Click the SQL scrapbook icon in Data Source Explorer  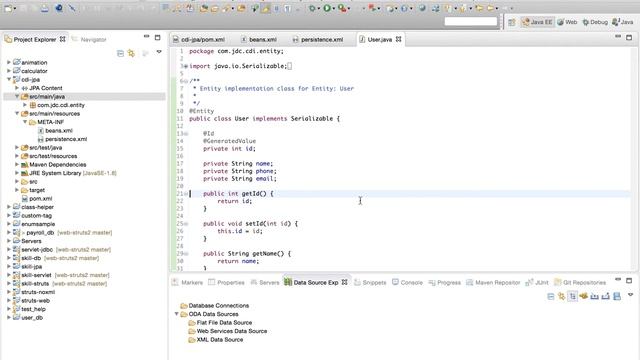(617, 296)
